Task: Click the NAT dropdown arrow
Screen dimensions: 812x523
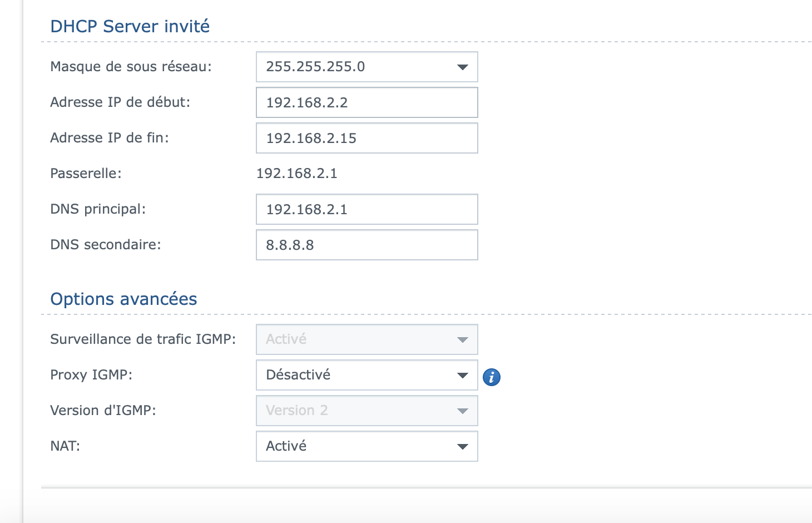Action: click(462, 447)
